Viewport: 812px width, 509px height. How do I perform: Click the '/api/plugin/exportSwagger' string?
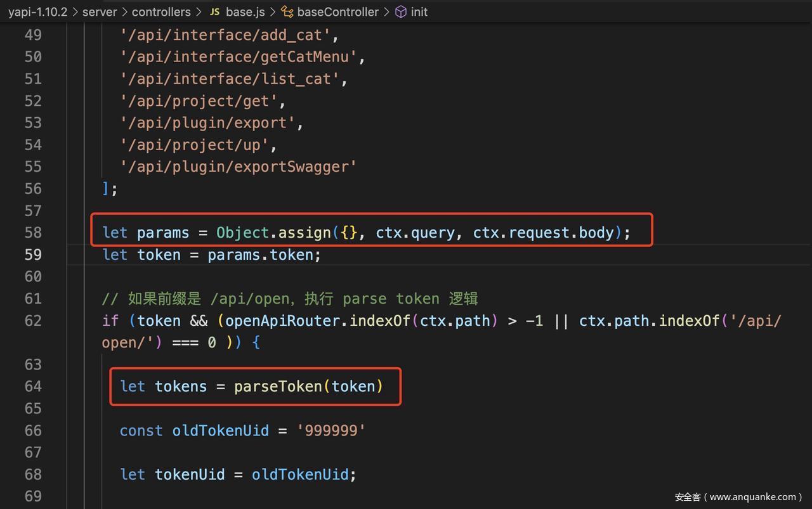click(x=239, y=167)
